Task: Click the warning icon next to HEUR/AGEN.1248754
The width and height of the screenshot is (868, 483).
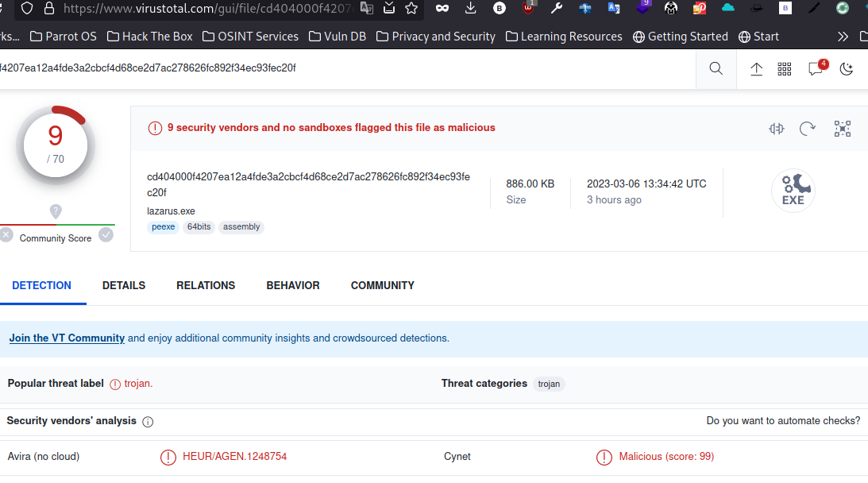Action: click(168, 457)
